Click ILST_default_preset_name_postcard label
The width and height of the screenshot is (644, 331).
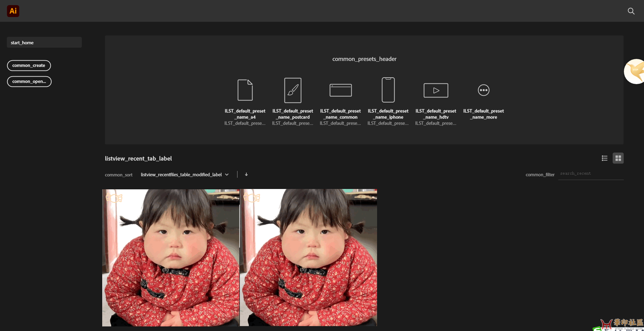(293, 114)
